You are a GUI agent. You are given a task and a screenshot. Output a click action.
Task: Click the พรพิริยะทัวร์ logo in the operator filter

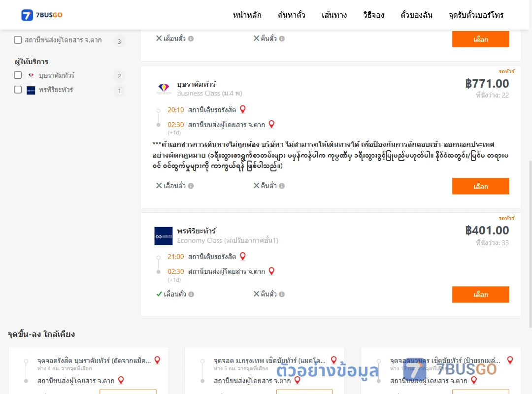(31, 90)
